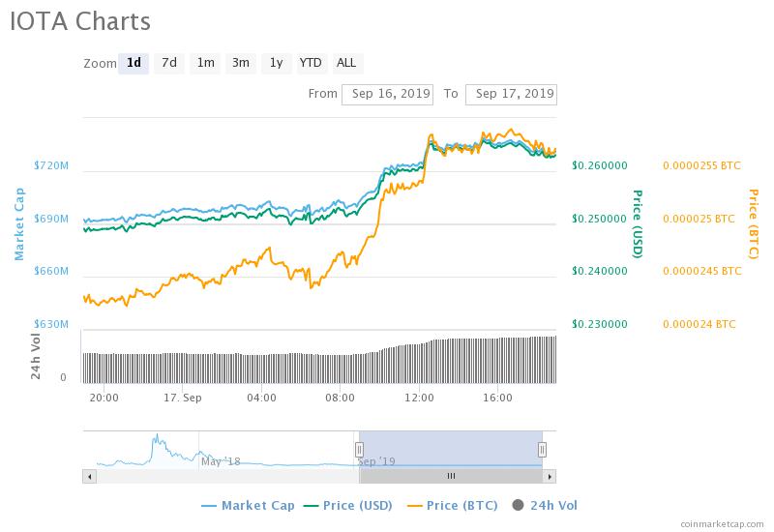Click the To date field

click(511, 94)
